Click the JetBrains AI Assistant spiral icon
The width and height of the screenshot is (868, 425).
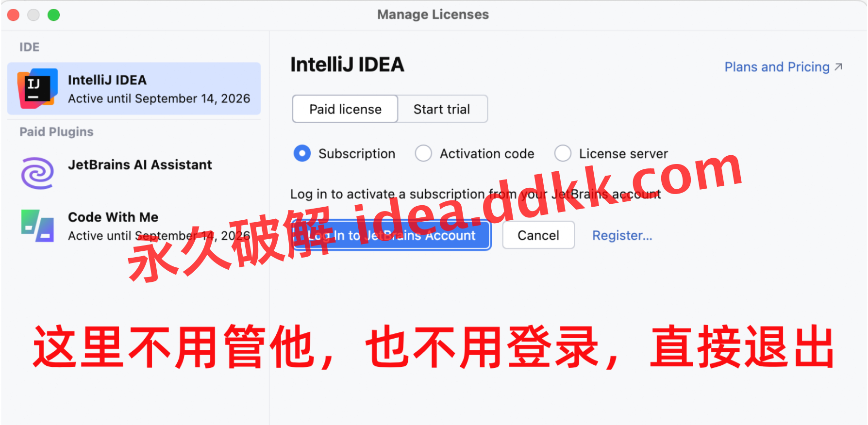37,173
